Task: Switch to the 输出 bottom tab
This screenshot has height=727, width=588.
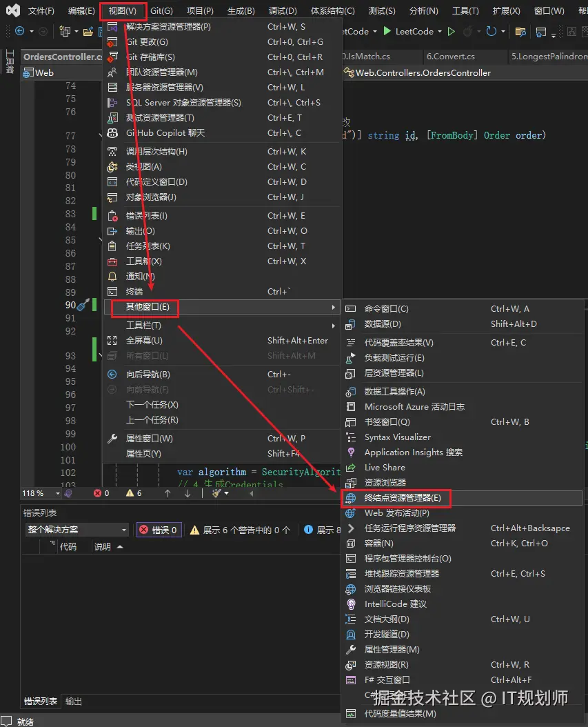Action: pyautogui.click(x=74, y=701)
